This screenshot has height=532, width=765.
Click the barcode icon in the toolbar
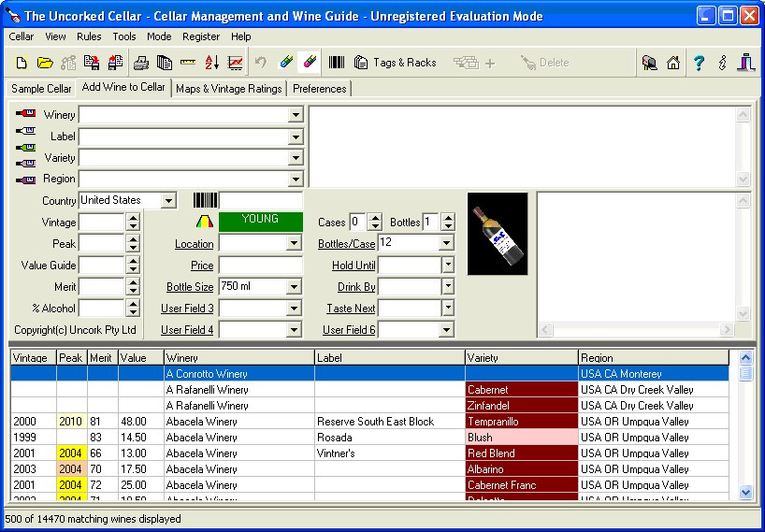[x=336, y=63]
